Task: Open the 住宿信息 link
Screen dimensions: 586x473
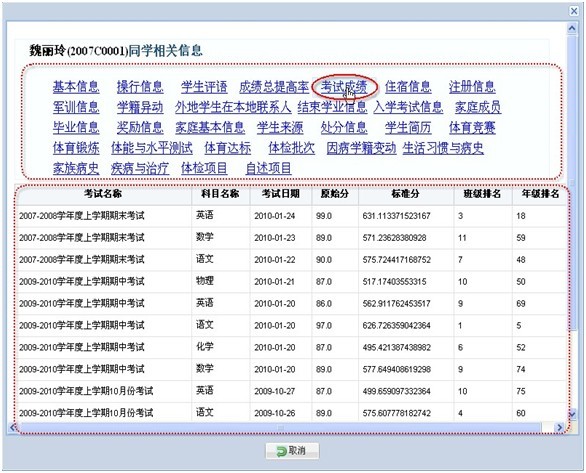Action: click(x=408, y=87)
